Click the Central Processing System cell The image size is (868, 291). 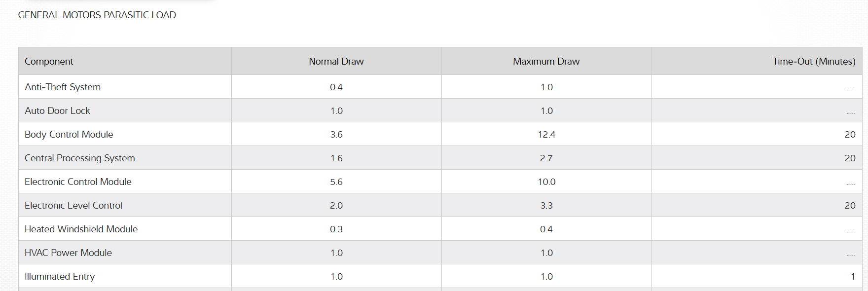point(80,158)
